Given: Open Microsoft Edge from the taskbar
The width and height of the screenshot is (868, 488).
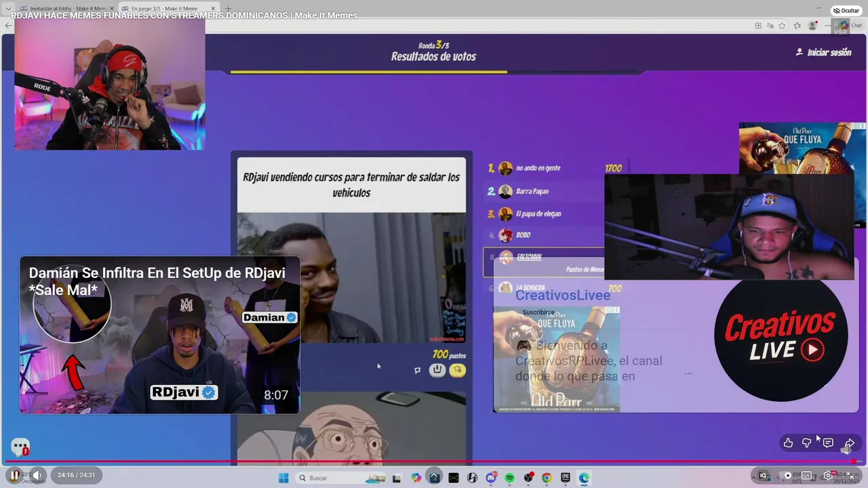Looking at the screenshot, I should (584, 478).
